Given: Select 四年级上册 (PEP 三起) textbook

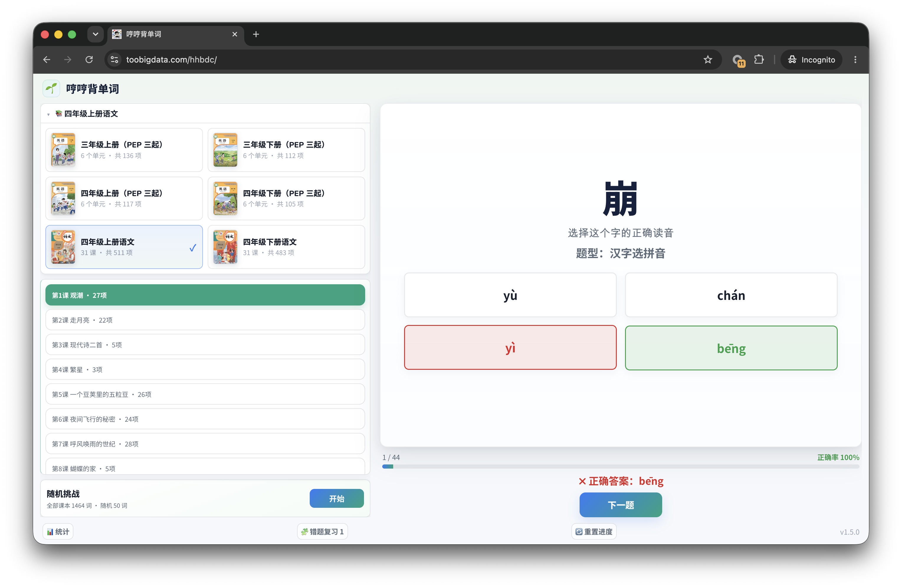Looking at the screenshot, I should pyautogui.click(x=124, y=198).
